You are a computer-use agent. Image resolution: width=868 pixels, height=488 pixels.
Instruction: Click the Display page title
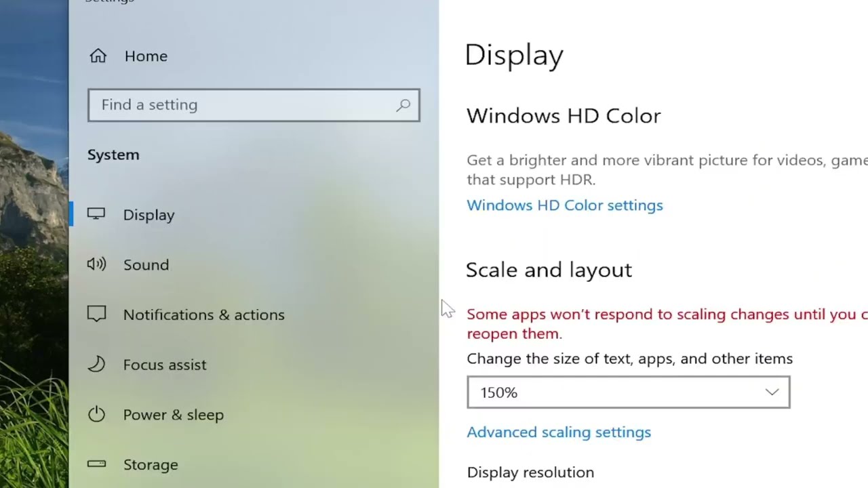(x=514, y=56)
